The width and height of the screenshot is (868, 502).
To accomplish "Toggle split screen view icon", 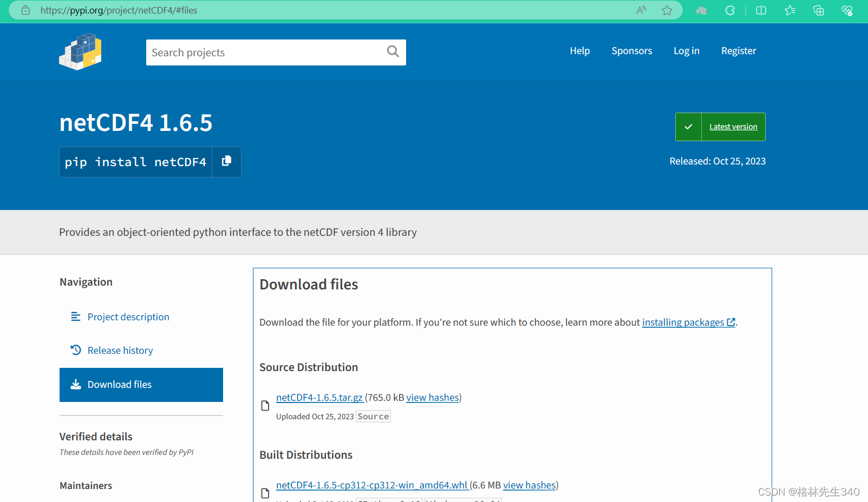I will [x=761, y=10].
